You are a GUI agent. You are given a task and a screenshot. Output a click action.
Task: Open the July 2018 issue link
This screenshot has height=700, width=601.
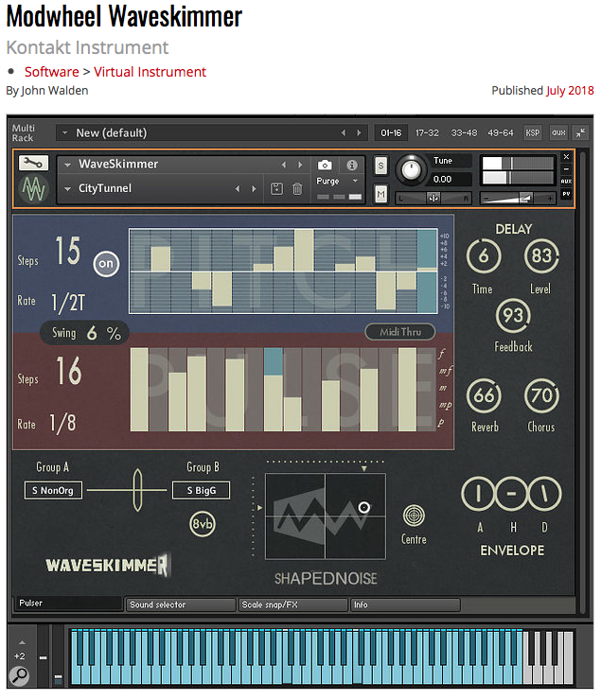570,91
